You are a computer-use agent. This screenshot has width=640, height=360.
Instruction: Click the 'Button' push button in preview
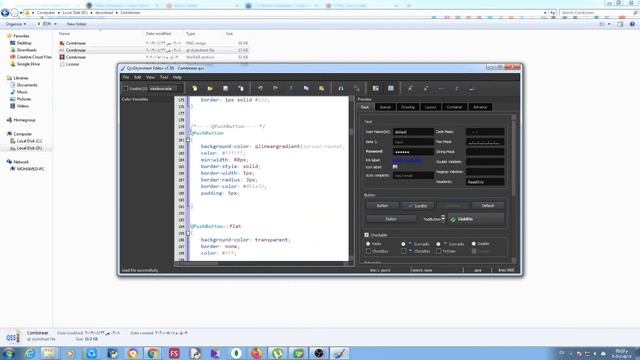tap(382, 205)
